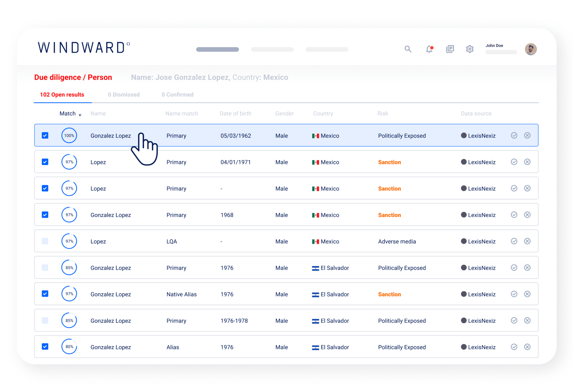573x392 pixels.
Task: Confirm the 100% Gonzalez Lopez match
Action: click(x=514, y=136)
